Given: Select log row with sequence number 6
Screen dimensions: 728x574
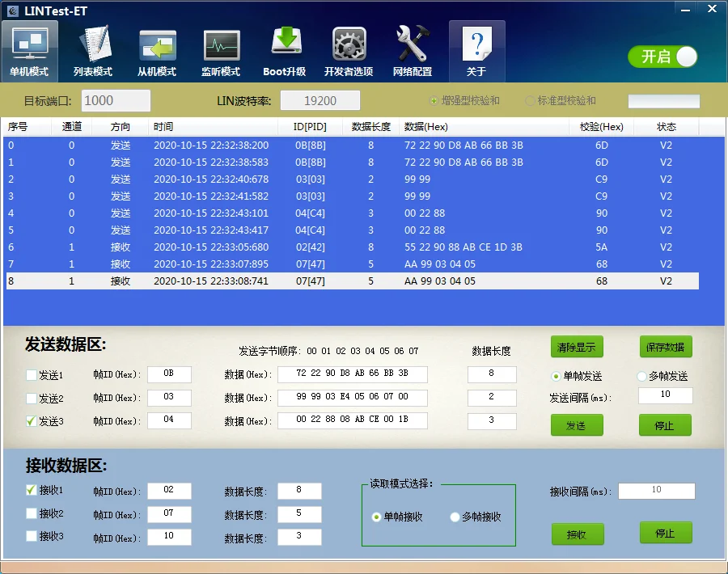Looking at the screenshot, I should (x=324, y=247).
